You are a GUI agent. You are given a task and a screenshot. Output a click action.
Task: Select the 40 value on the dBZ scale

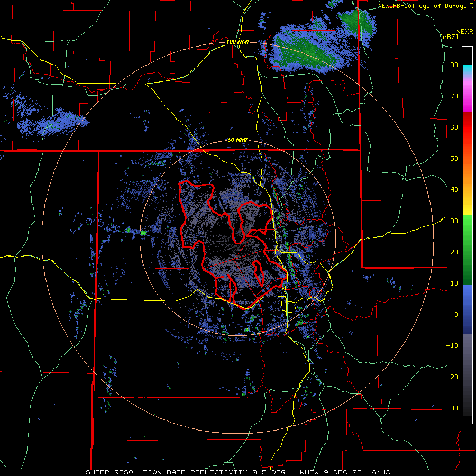(x=454, y=190)
